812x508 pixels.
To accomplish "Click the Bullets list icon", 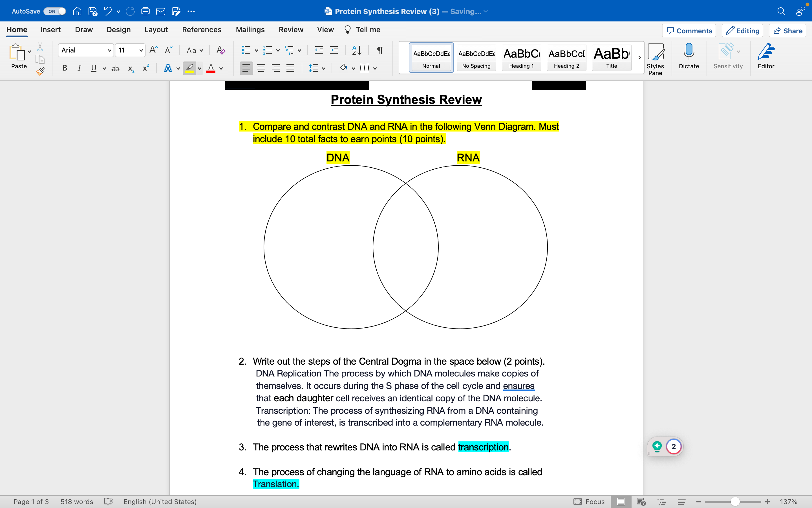I will coord(246,51).
